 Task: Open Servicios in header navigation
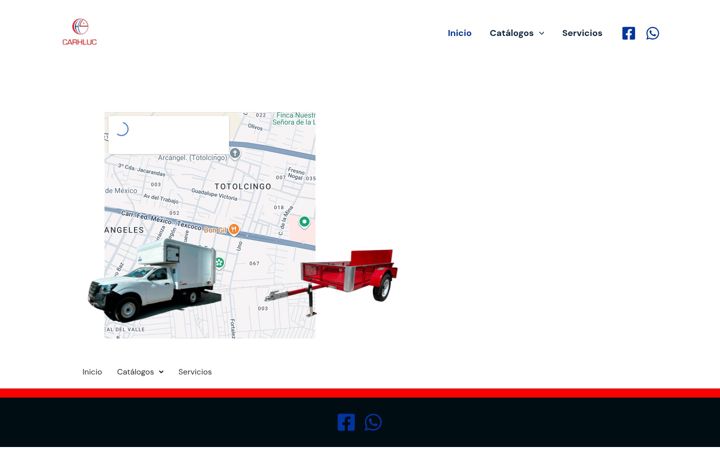coord(582,33)
